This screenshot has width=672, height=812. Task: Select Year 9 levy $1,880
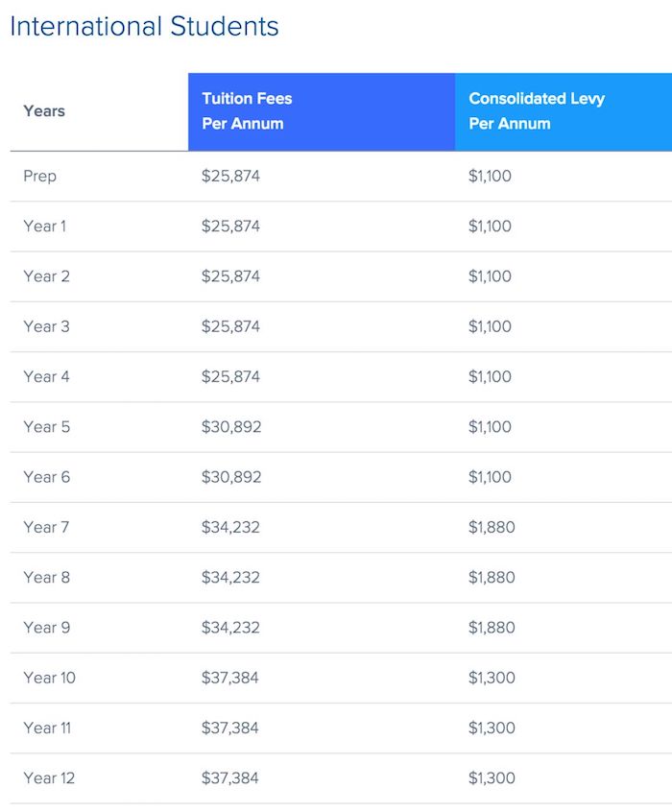tap(492, 628)
